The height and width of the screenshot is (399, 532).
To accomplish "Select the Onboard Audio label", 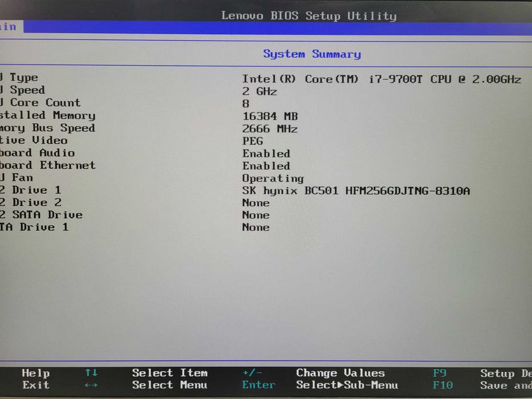I will [x=37, y=153].
